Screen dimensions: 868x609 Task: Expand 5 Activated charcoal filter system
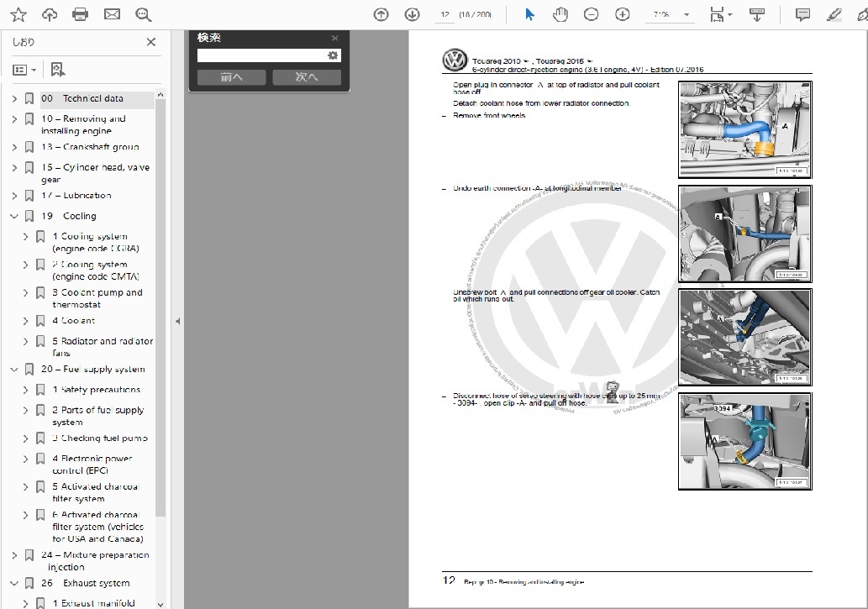coord(25,487)
